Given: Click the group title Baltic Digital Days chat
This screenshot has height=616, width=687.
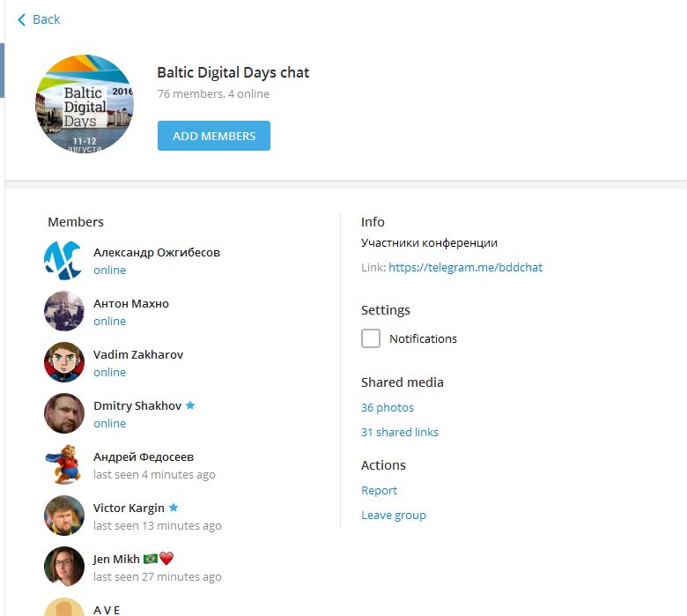Looking at the screenshot, I should point(233,72).
